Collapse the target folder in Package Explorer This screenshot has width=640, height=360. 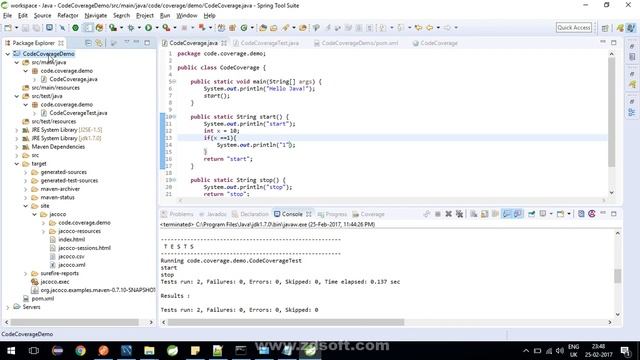click(x=17, y=164)
